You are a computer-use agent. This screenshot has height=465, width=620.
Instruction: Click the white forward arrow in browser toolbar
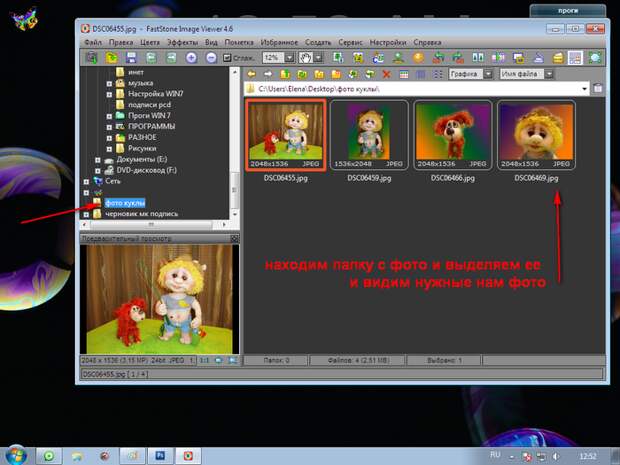tap(268, 74)
